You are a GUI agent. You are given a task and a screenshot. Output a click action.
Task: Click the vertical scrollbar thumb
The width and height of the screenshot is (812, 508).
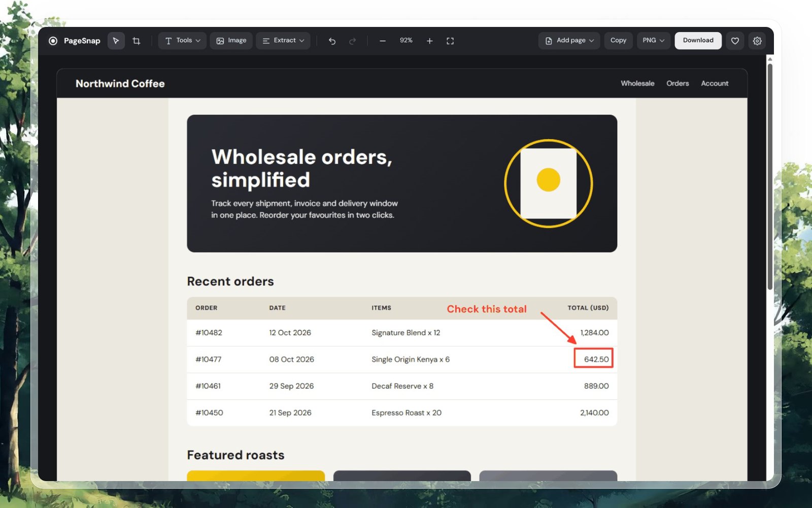coord(770,176)
